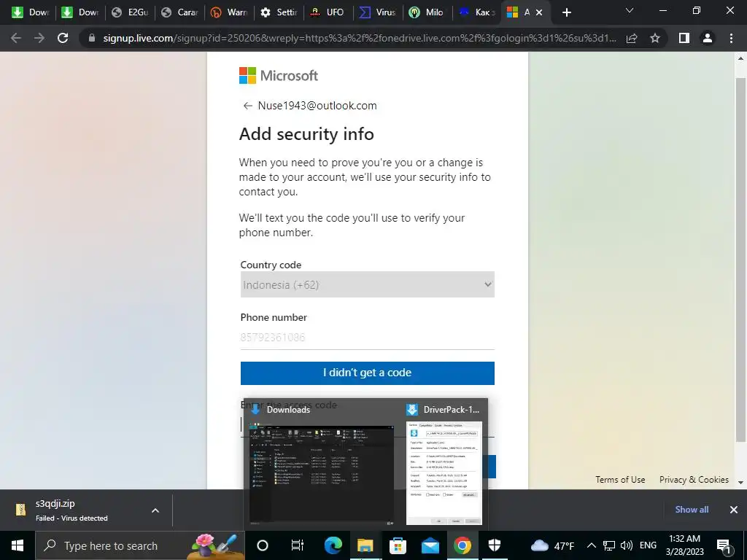Close the active Microsoft signup tab
747x560 pixels.
pyautogui.click(x=539, y=12)
